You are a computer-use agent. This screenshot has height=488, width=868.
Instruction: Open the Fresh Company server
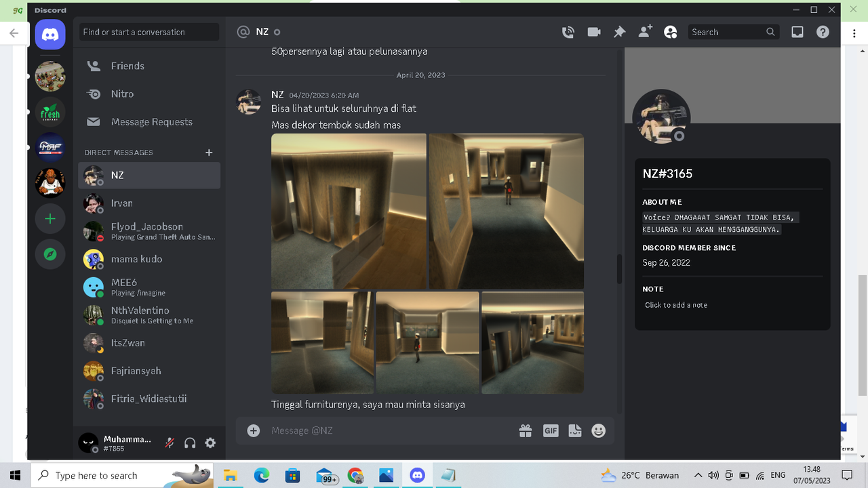tap(50, 112)
